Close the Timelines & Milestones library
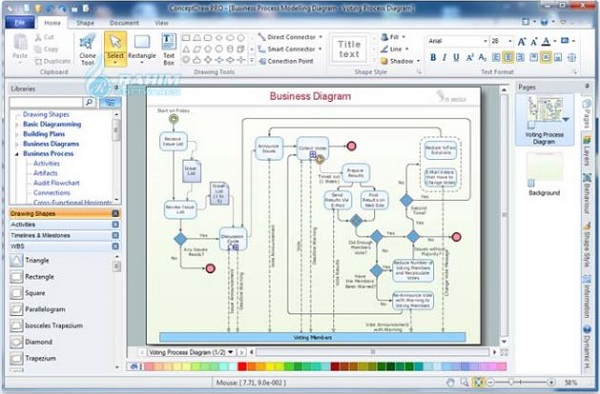 coord(116,235)
